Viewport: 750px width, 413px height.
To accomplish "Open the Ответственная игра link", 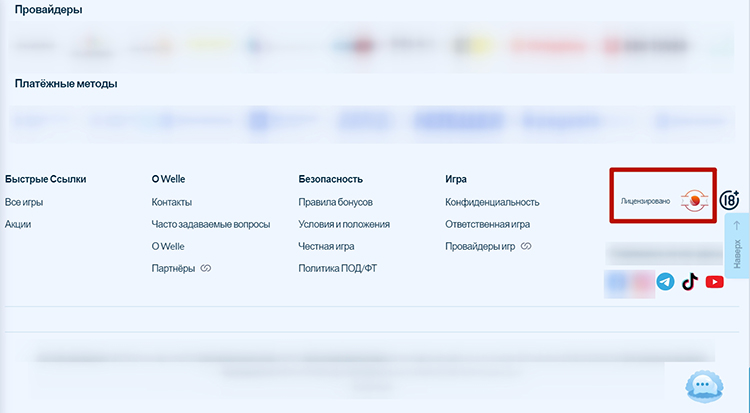I will 487,224.
